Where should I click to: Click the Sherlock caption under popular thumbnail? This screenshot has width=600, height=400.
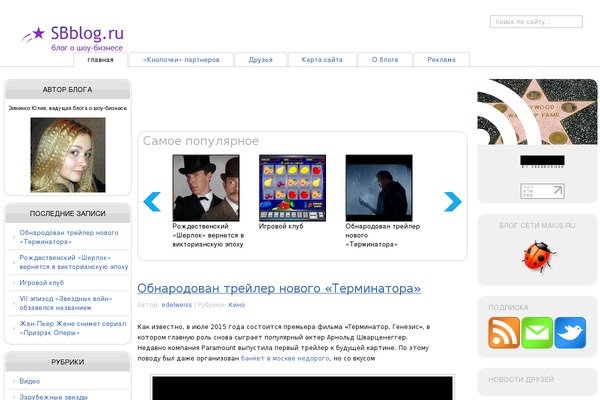pyautogui.click(x=208, y=235)
